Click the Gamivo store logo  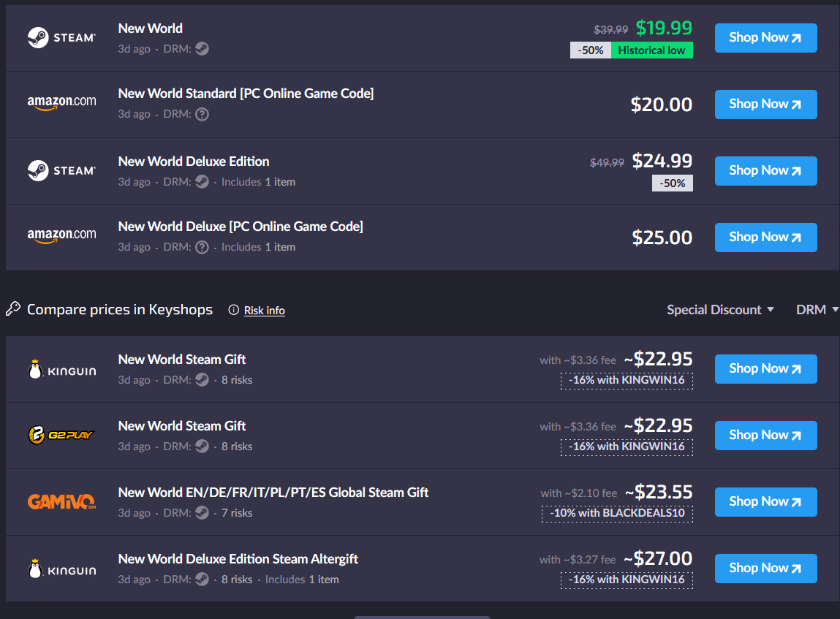pos(61,502)
